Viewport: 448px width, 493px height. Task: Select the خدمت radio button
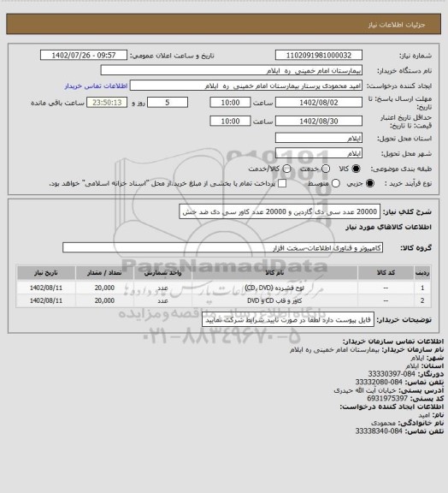(326, 169)
